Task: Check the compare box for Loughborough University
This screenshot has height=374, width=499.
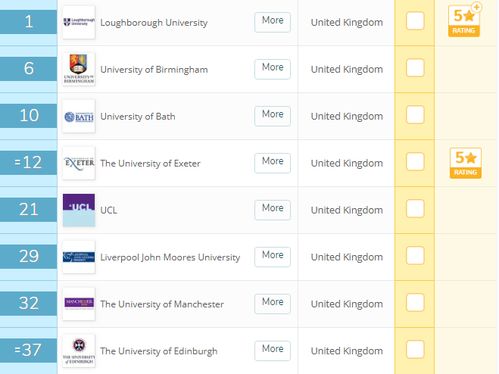Action: point(415,21)
